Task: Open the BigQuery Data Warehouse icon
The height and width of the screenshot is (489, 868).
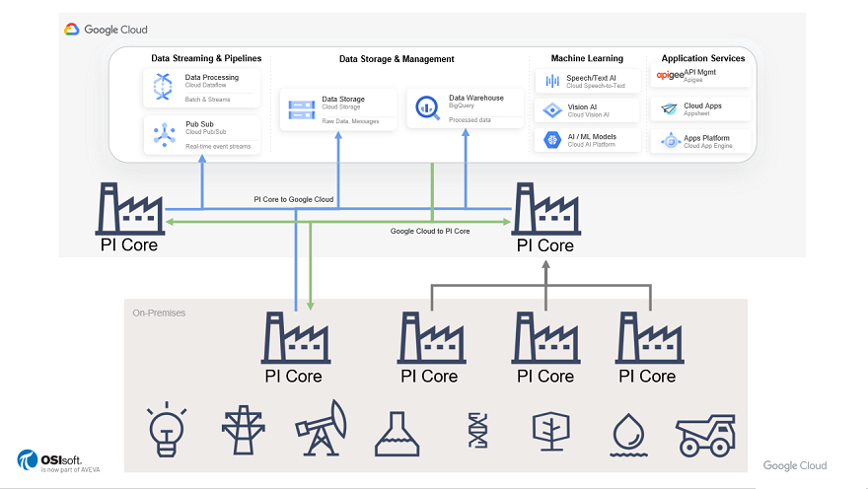Action: click(x=428, y=106)
